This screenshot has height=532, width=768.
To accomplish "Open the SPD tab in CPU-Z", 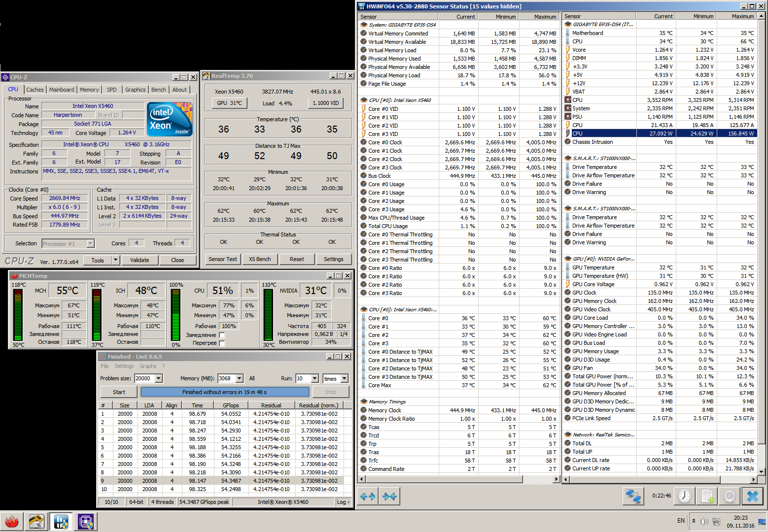I will coord(112,90).
